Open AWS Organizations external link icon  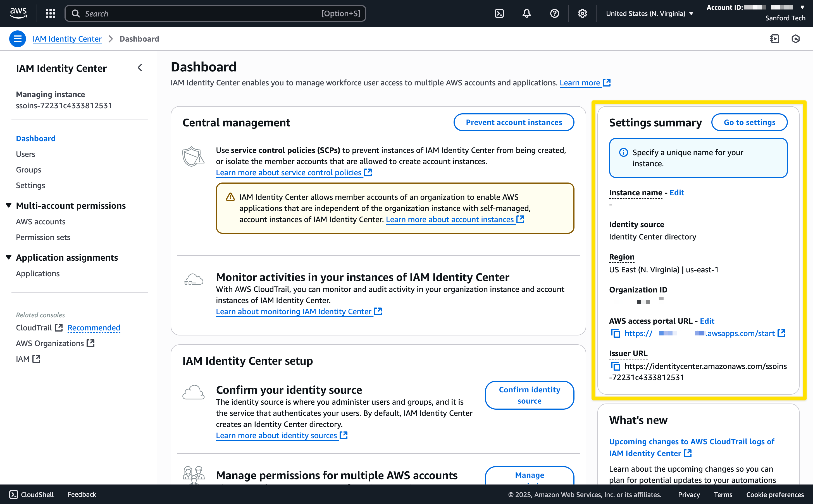(x=91, y=343)
